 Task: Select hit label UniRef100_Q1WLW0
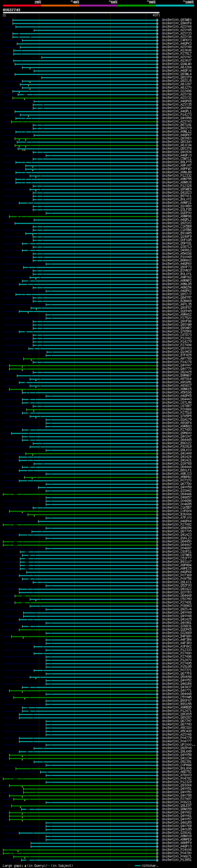click(177, 64)
